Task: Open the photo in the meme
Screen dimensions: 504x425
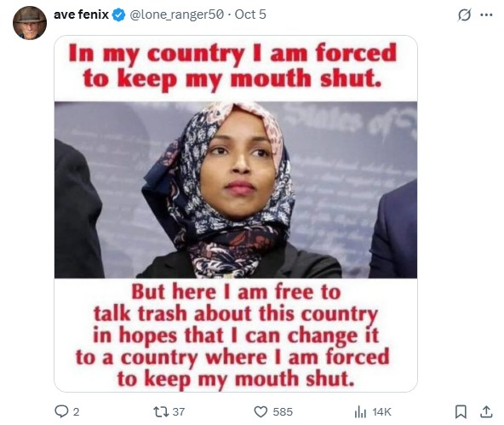Action: [x=236, y=190]
